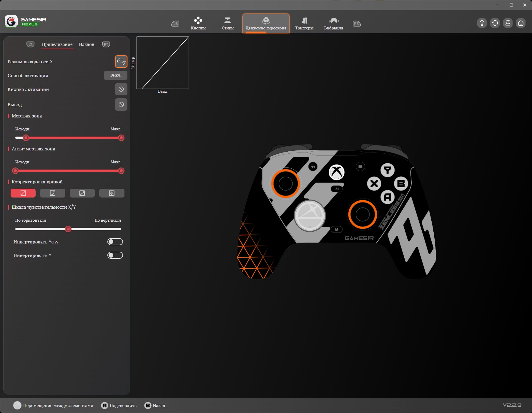
Task: Click the RB shoulder icon in top navigation
Action: click(x=357, y=24)
